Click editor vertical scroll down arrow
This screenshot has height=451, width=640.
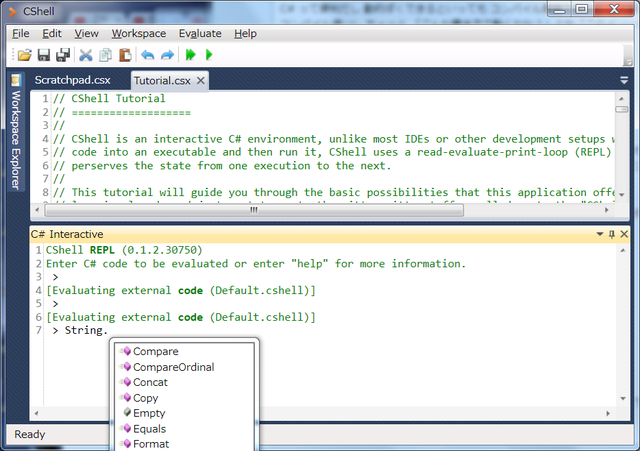(621, 195)
